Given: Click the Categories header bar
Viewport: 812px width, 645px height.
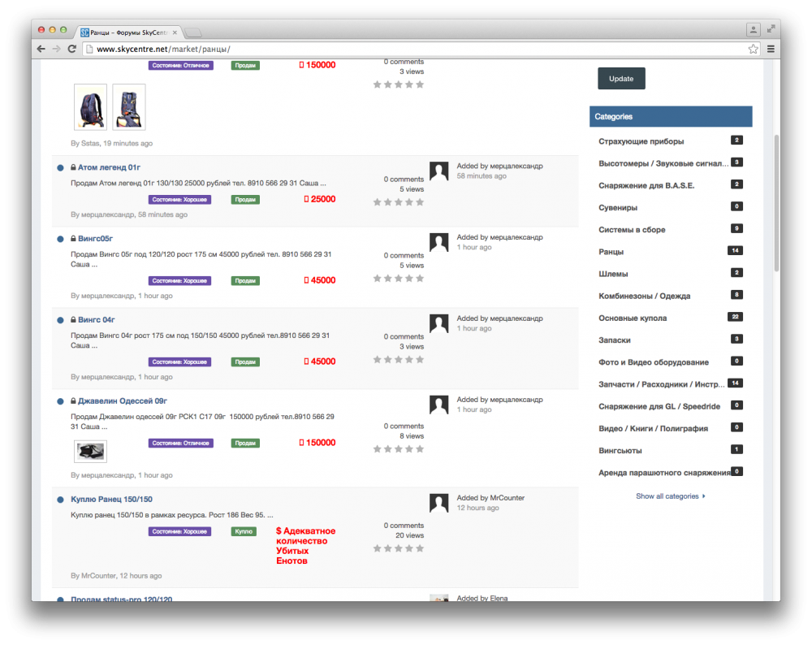Looking at the screenshot, I should pos(671,116).
